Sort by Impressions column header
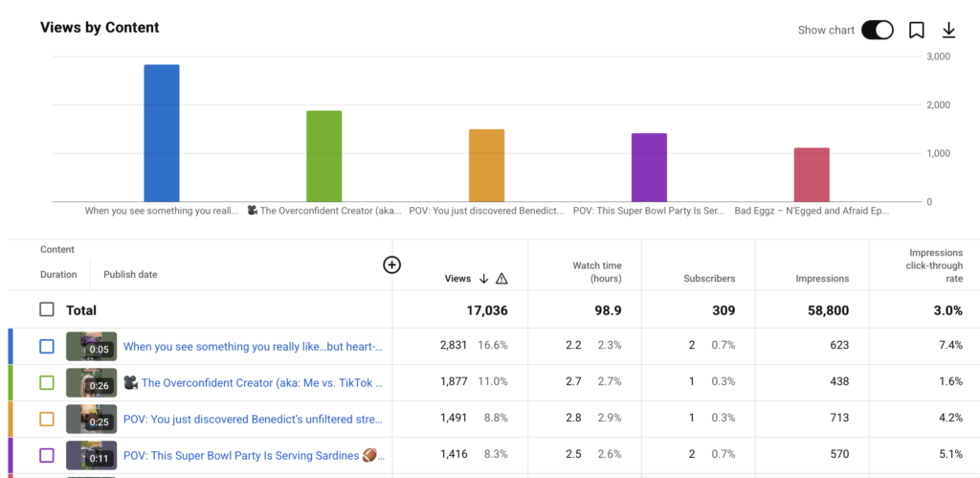Screen dimensions: 980x478 822,279
